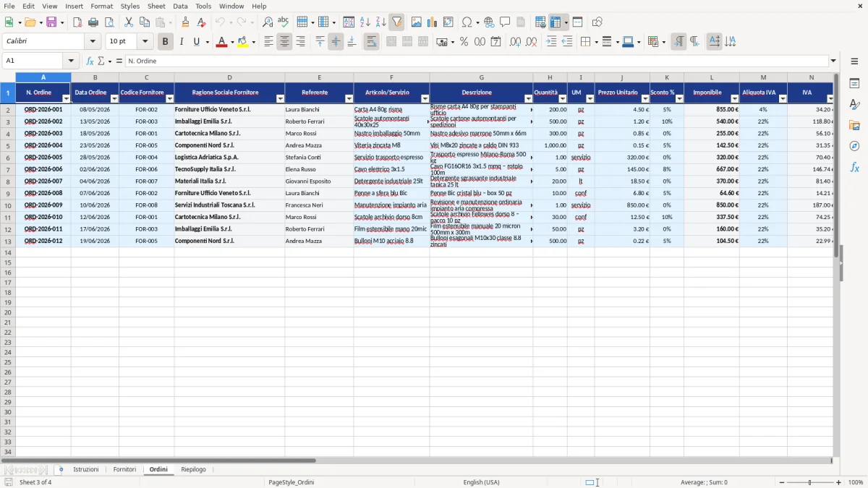This screenshot has height=488, width=868.
Task: Insert a chart
Action: (x=433, y=22)
